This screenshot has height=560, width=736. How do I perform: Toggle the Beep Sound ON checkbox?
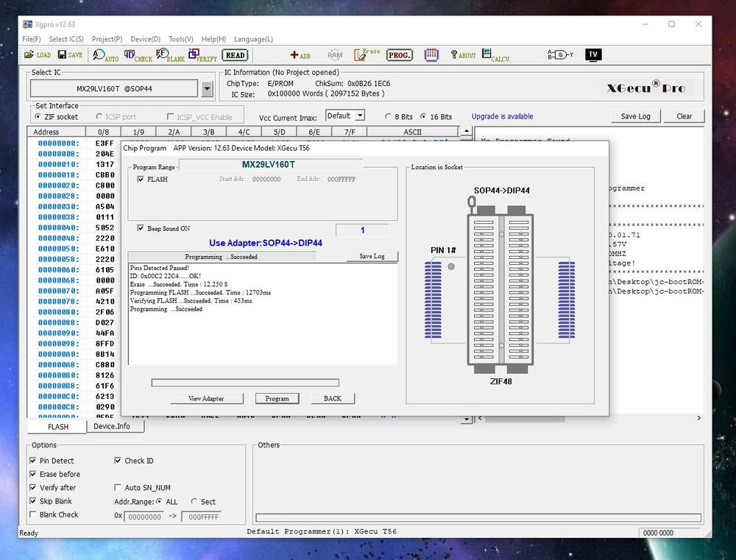(x=141, y=228)
